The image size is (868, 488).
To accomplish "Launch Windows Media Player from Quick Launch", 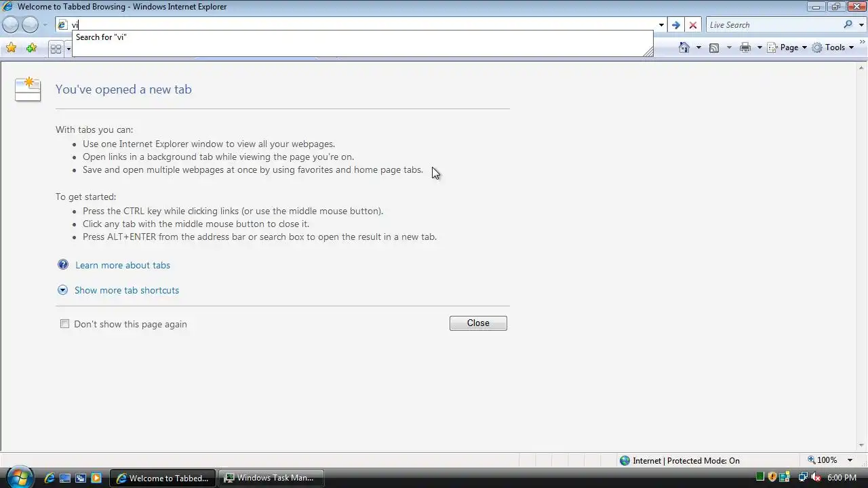I will [x=96, y=478].
